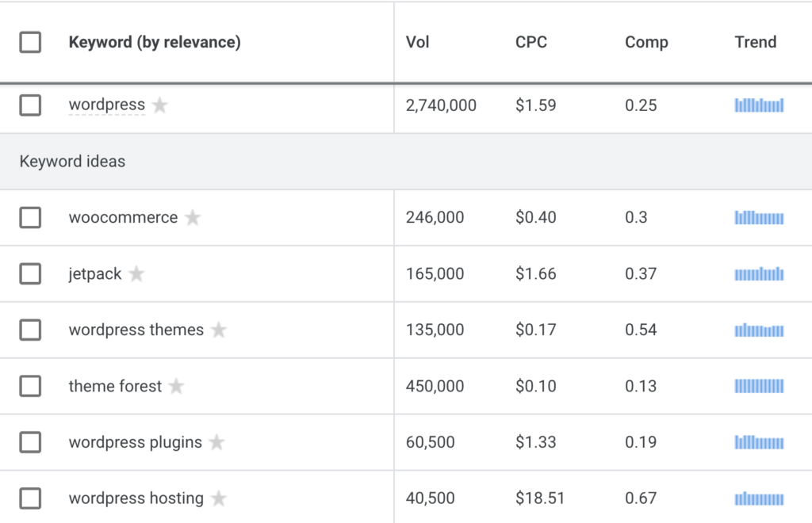The height and width of the screenshot is (523, 812).
Task: Mark wordpress plugins with the star
Action: 217,442
